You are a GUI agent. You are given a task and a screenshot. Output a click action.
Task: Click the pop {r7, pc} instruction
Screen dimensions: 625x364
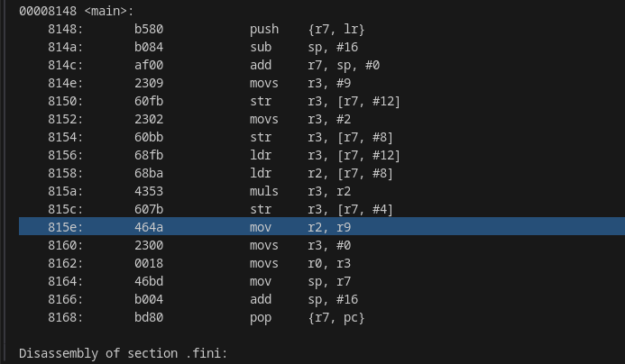pyautogui.click(x=307, y=317)
